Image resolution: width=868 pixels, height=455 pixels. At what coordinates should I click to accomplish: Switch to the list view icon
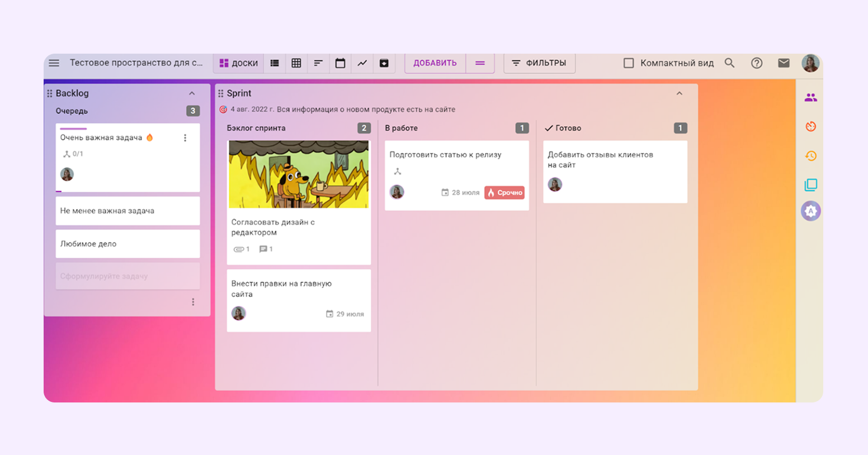(275, 63)
